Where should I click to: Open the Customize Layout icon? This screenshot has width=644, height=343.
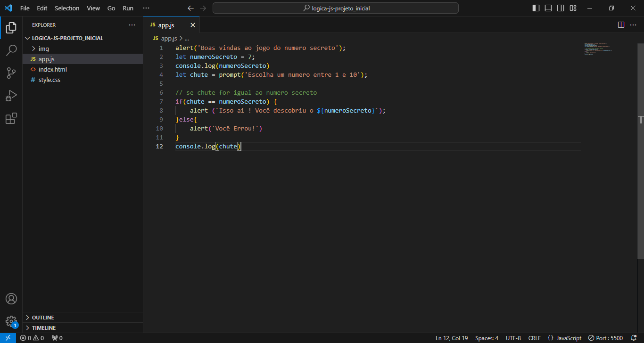point(573,8)
